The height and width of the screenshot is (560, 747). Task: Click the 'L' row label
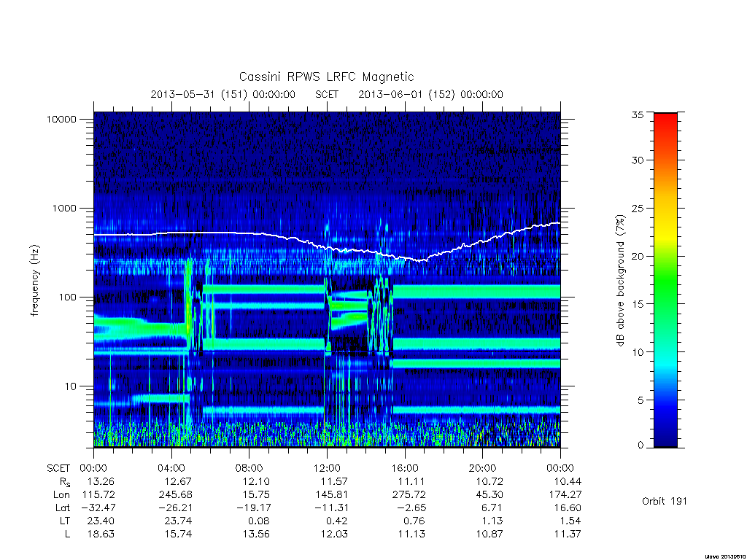tap(67, 534)
